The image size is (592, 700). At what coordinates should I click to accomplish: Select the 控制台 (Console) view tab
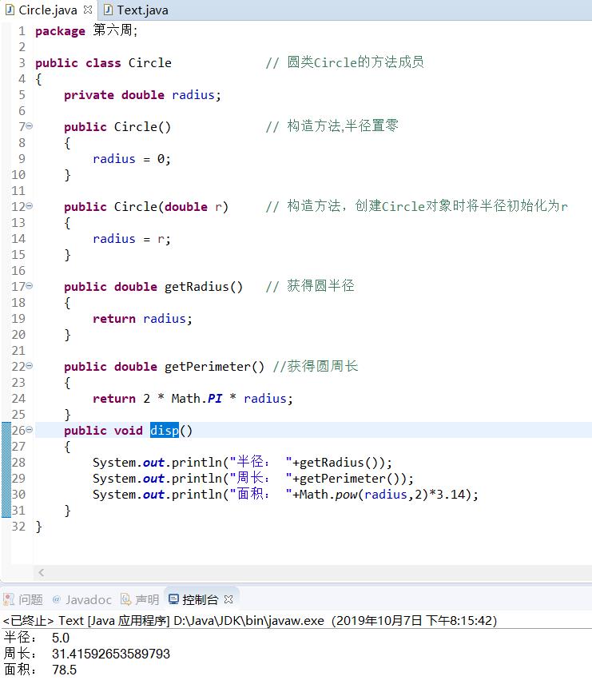200,599
